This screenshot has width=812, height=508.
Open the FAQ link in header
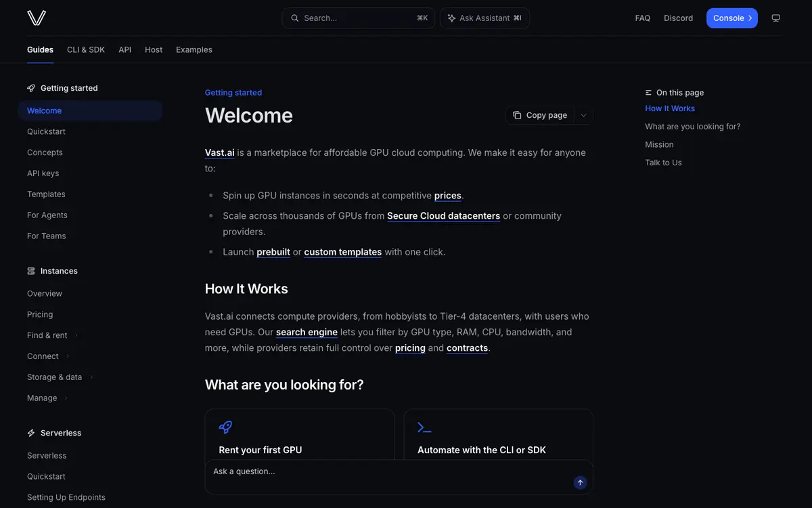click(x=643, y=18)
